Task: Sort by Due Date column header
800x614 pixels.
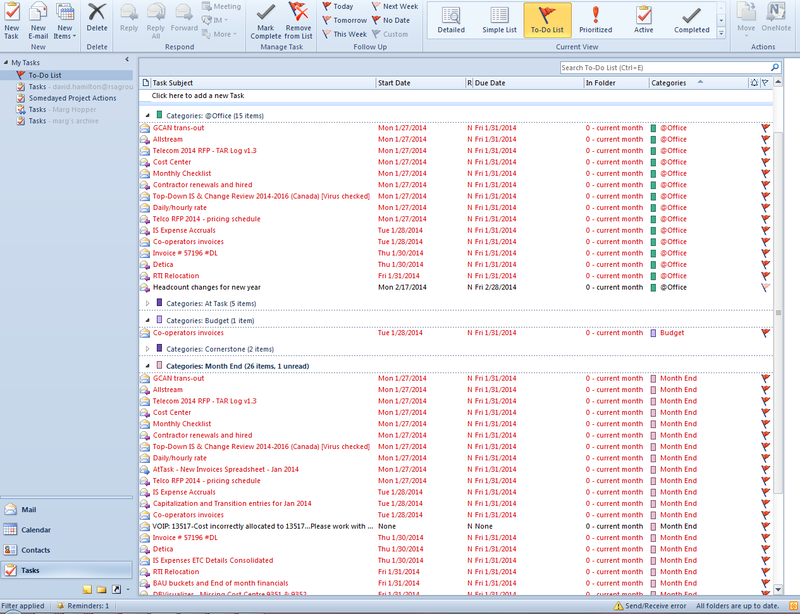Action: click(x=528, y=83)
